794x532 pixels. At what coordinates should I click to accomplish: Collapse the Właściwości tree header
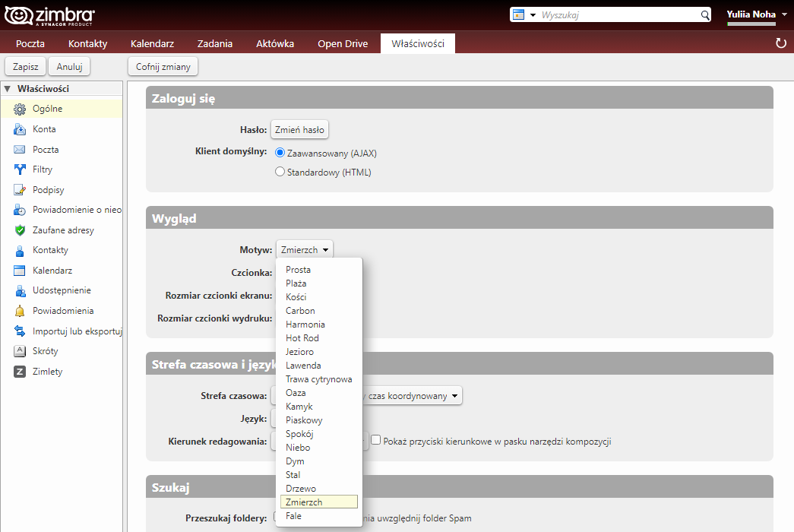[8, 89]
